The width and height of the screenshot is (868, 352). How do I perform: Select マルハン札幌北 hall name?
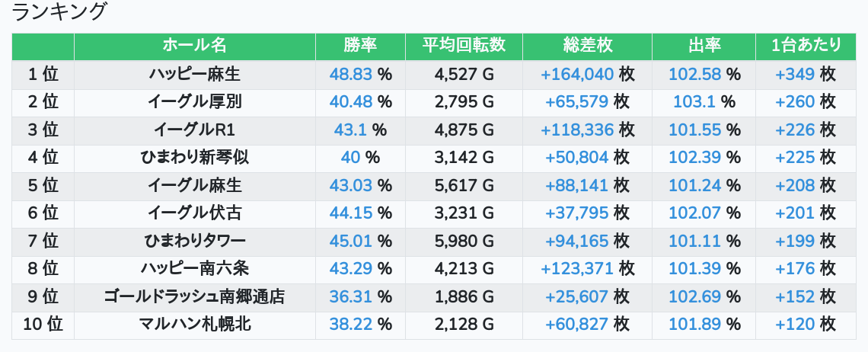point(194,325)
